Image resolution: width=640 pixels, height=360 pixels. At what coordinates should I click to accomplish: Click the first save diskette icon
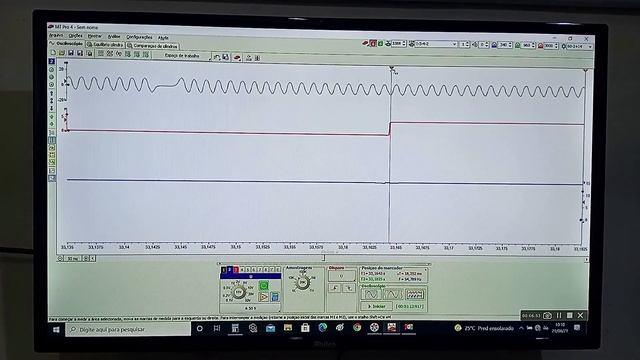coord(71,53)
